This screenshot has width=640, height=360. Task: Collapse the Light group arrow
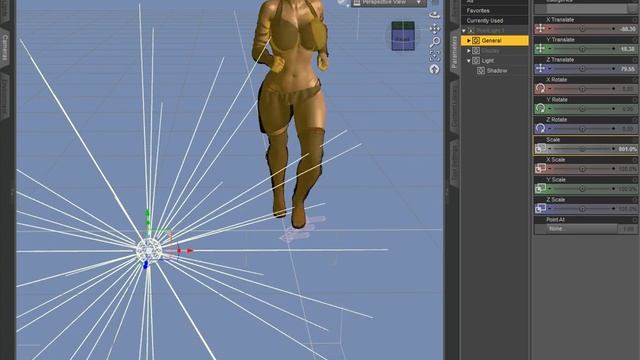[x=469, y=61]
